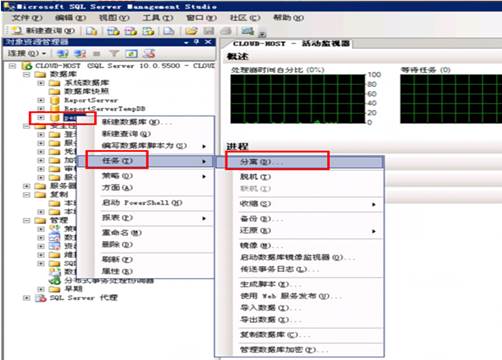
Task: Collapse the 管理 folder node
Action: (27, 220)
